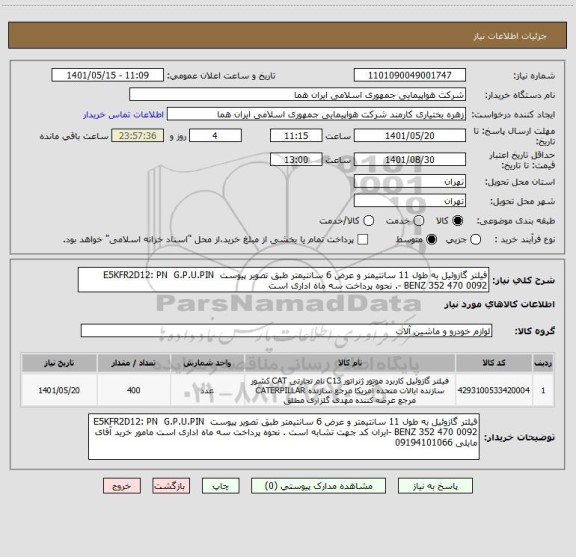This screenshot has height=557, width=576.
Task: Click the buyer organization name field
Action: coord(298,95)
